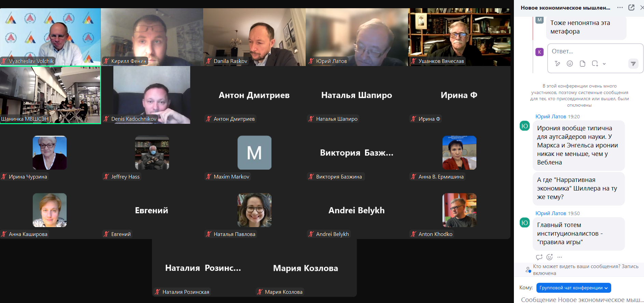Add emoji reaction to the last message

(x=549, y=257)
